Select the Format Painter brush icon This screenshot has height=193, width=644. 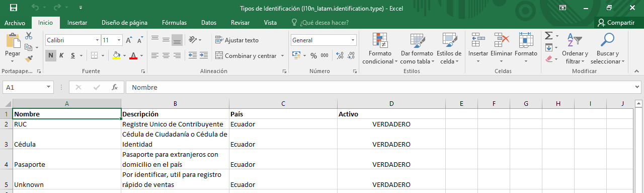pyautogui.click(x=29, y=58)
